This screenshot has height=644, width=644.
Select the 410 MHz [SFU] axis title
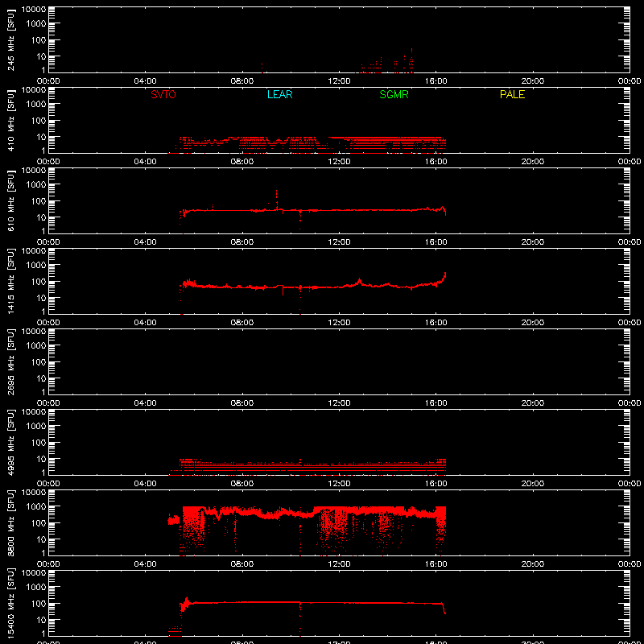click(x=11, y=120)
